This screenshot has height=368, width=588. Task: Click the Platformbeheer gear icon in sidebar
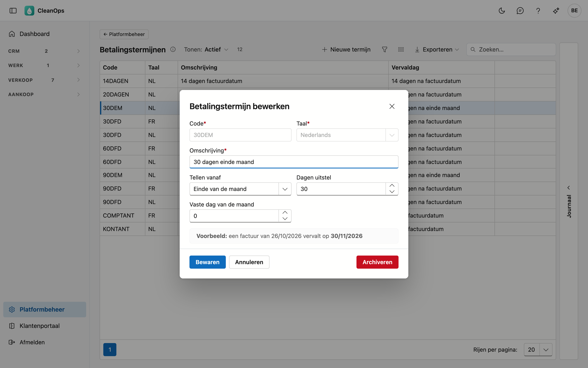coord(12,309)
